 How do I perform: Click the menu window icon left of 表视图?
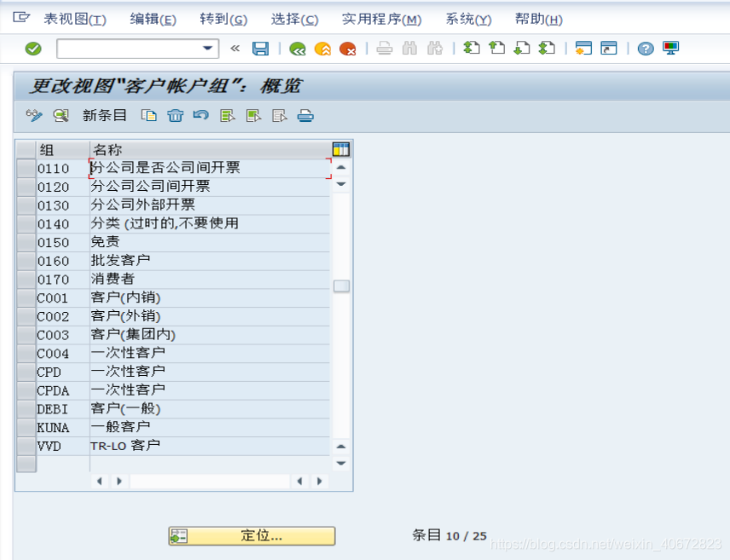(21, 18)
